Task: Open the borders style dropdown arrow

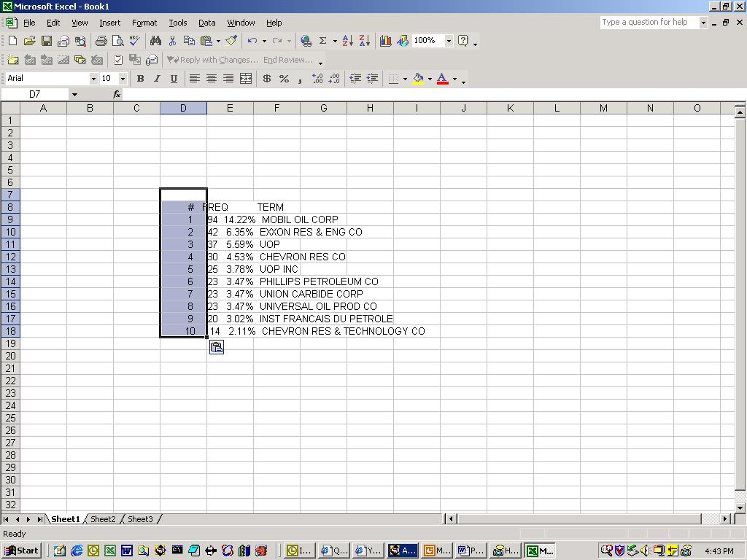Action: coord(405,79)
